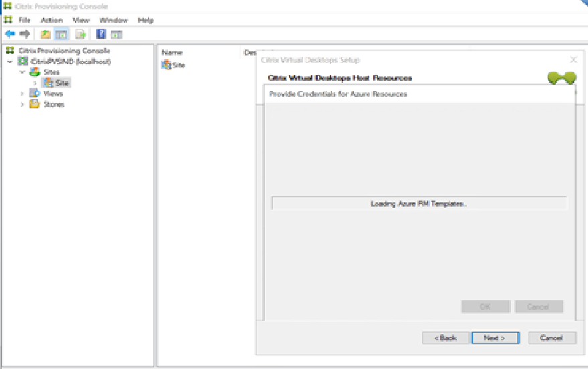Expand the Views tree node
Screen dimensions: 588x369
point(22,94)
